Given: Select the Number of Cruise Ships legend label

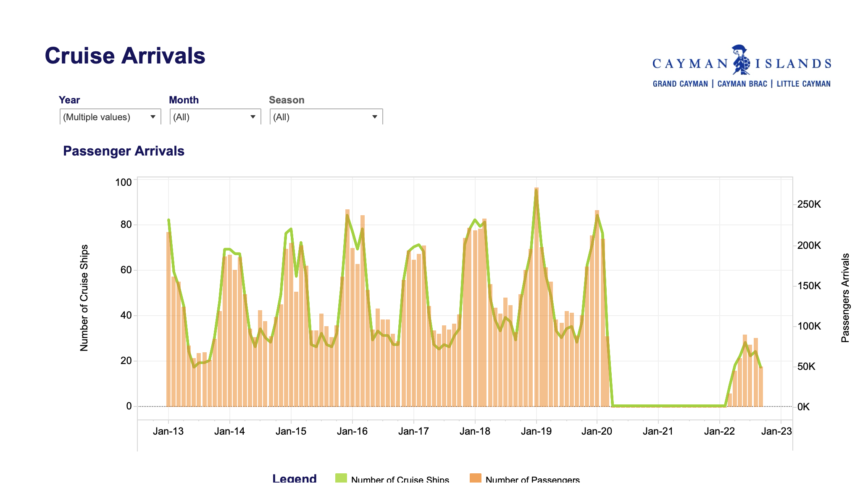Looking at the screenshot, I should [x=400, y=480].
